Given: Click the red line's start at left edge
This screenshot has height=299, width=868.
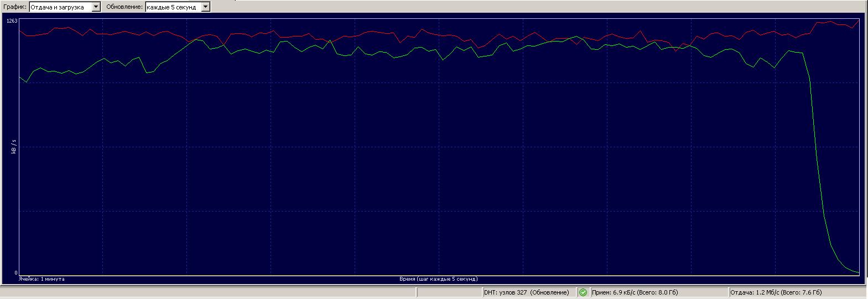Looking at the screenshot, I should click(x=20, y=31).
